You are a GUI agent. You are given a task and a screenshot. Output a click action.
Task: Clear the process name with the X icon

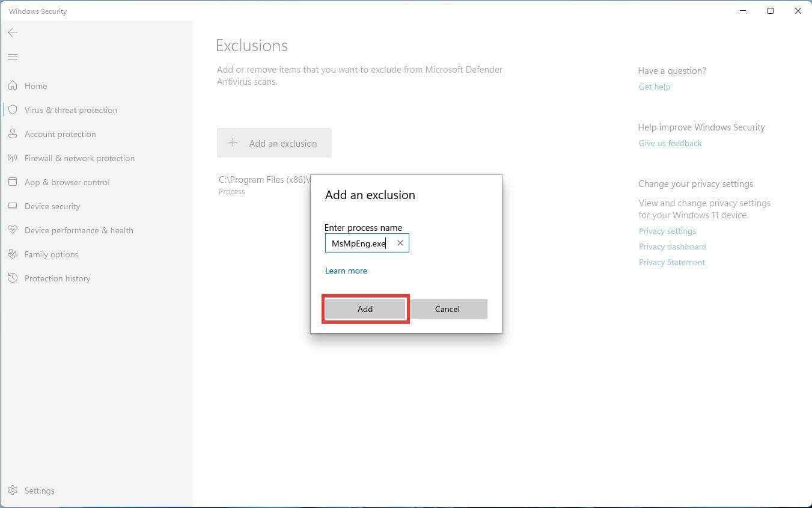pyautogui.click(x=400, y=243)
